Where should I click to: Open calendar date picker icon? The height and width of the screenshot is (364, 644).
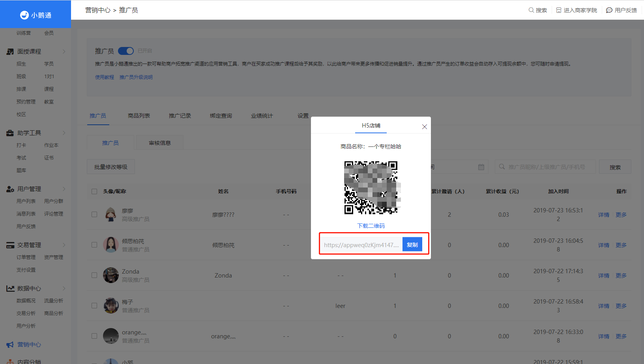pyautogui.click(x=481, y=167)
